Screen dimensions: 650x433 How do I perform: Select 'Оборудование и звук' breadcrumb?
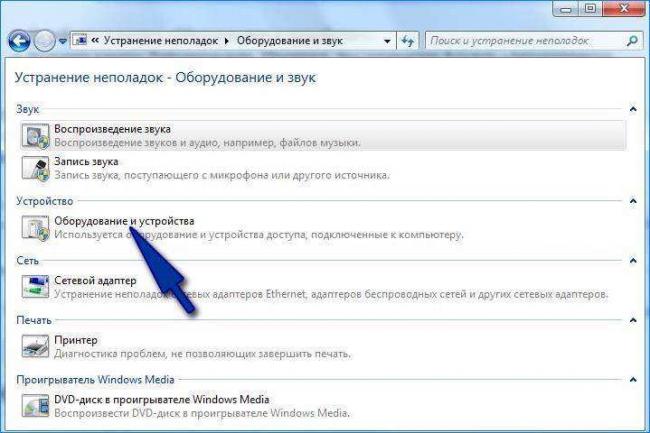289,41
